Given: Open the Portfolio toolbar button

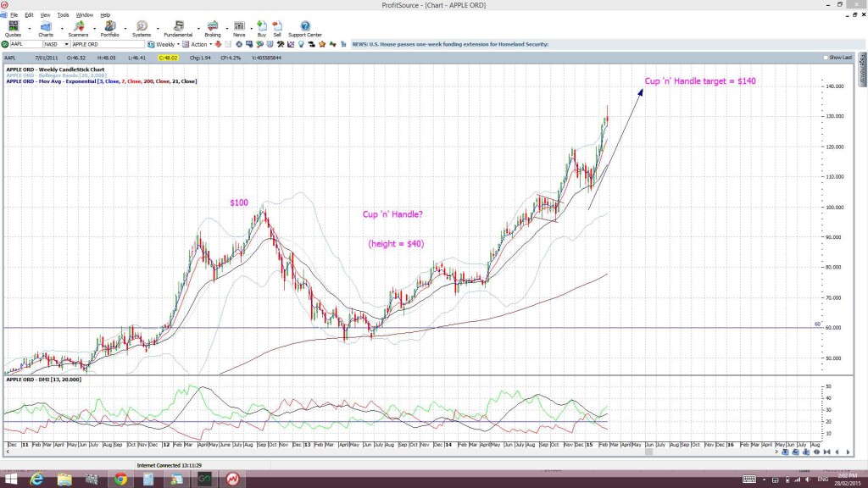Looking at the screenshot, I should pos(109,29).
